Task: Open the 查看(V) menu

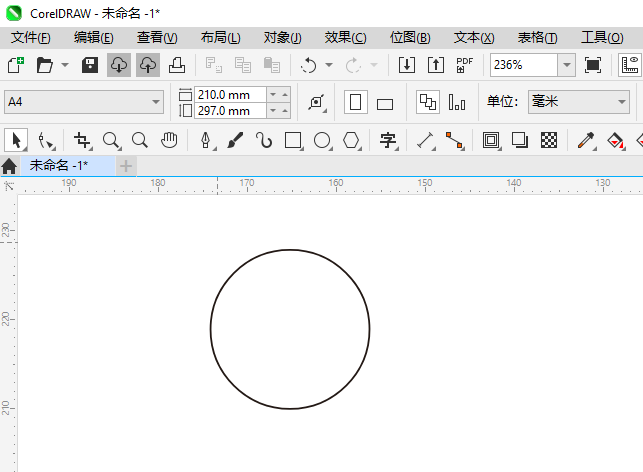Action: (x=157, y=38)
